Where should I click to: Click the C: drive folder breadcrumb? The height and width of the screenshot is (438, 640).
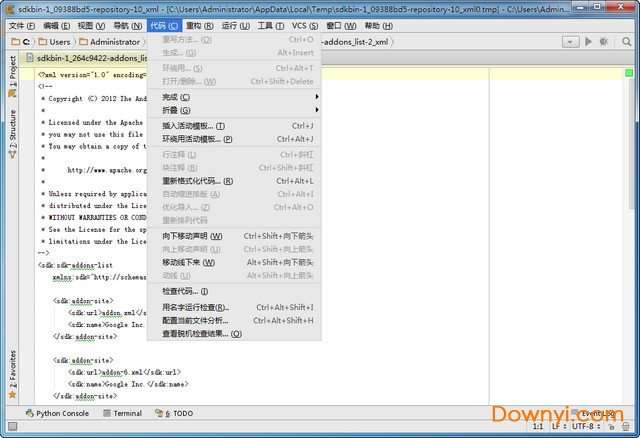[x=21, y=42]
